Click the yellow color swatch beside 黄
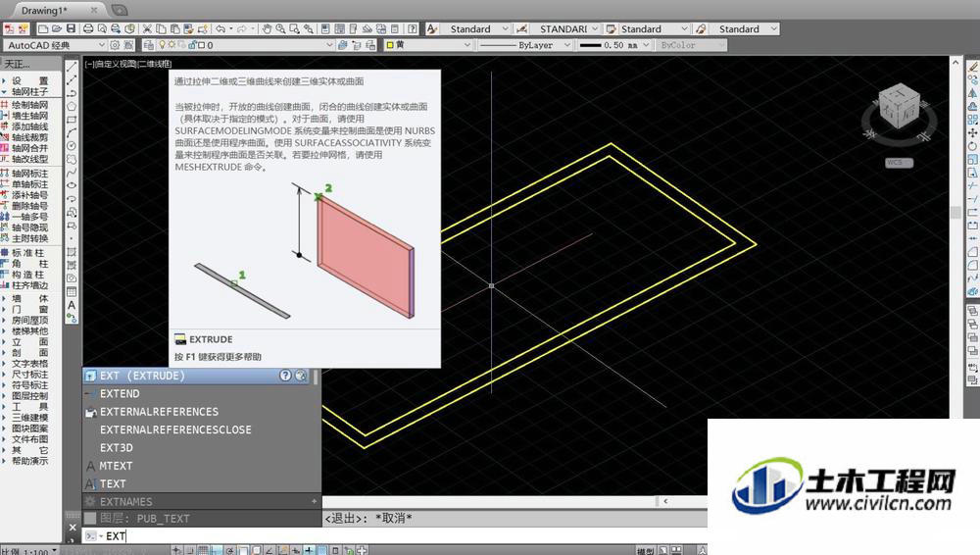This screenshot has height=555, width=980. (390, 45)
